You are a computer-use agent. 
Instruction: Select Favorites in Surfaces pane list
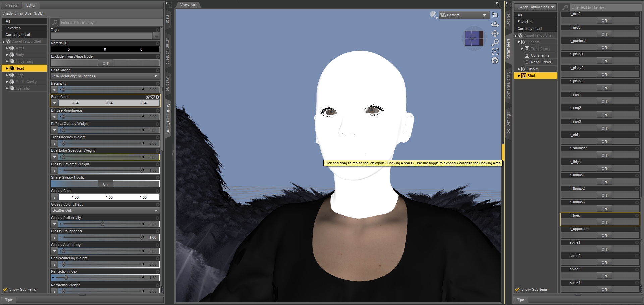24,28
